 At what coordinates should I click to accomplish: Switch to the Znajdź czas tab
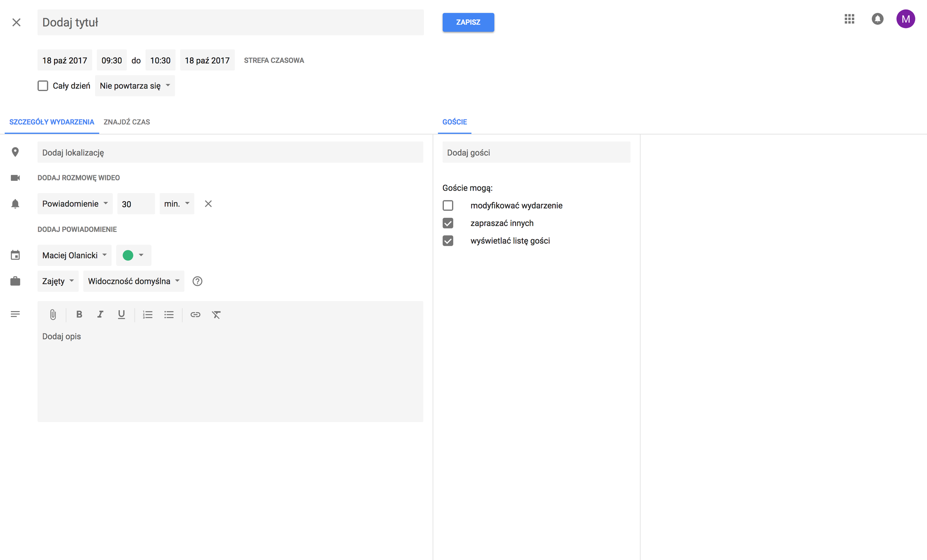(126, 122)
